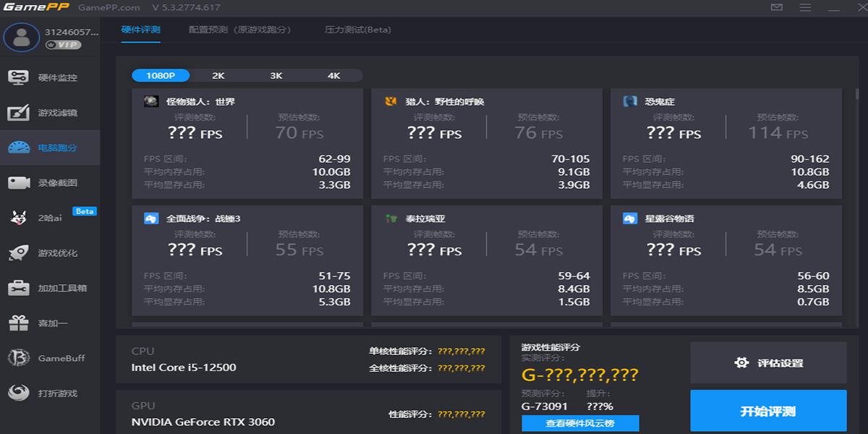The width and height of the screenshot is (868, 434).
Task: Click the V 5.3.2774.617 version text
Action: [186, 7]
